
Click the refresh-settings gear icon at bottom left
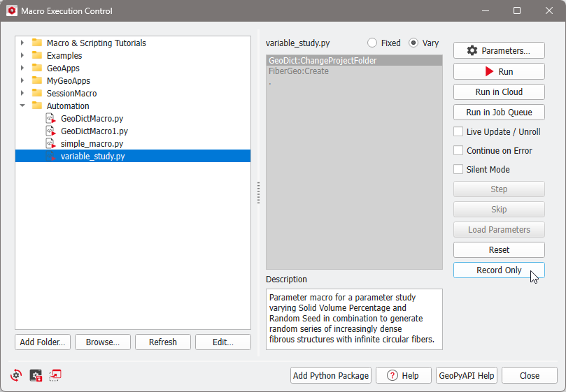[x=16, y=375]
